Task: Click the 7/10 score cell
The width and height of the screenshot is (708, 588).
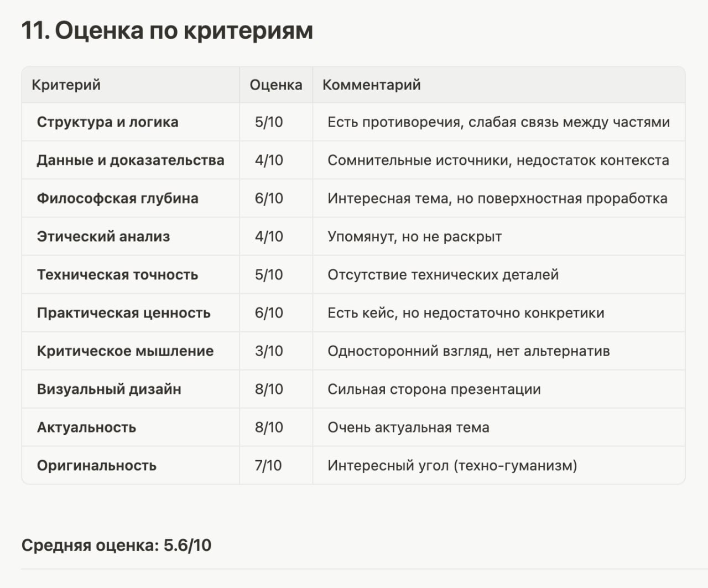Action: (268, 466)
